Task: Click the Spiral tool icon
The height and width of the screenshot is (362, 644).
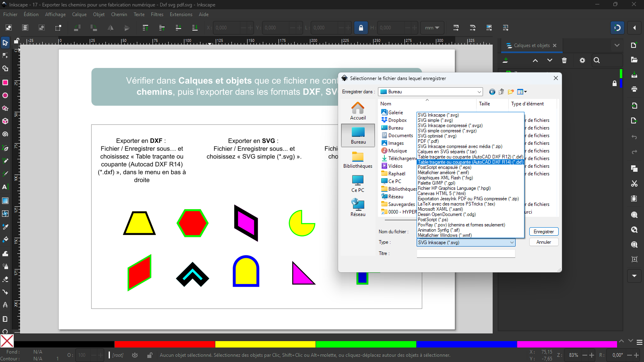Action: (5, 134)
